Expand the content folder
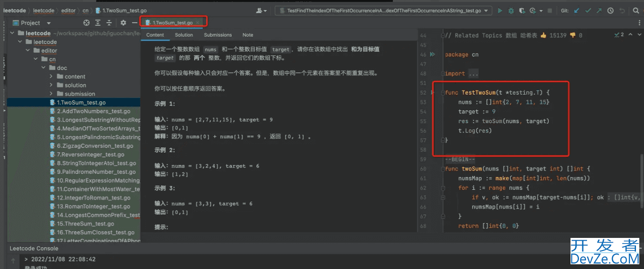This screenshot has width=644, height=269. (51, 76)
